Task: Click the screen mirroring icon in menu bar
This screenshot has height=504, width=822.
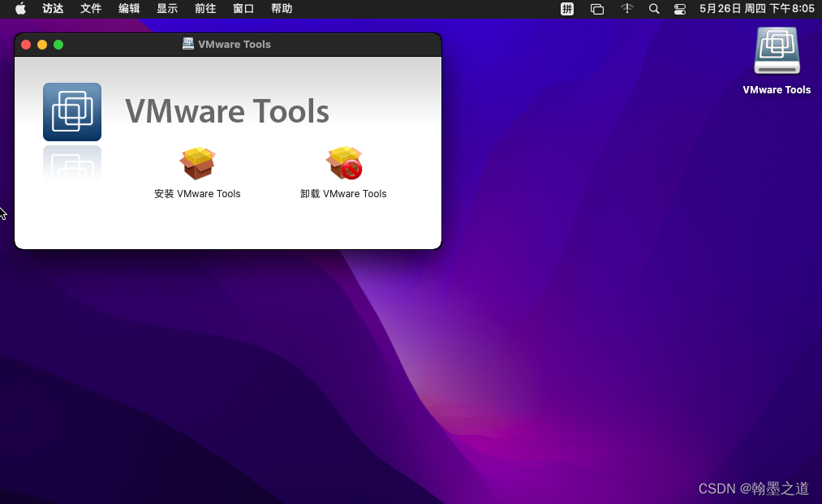Action: [x=597, y=9]
